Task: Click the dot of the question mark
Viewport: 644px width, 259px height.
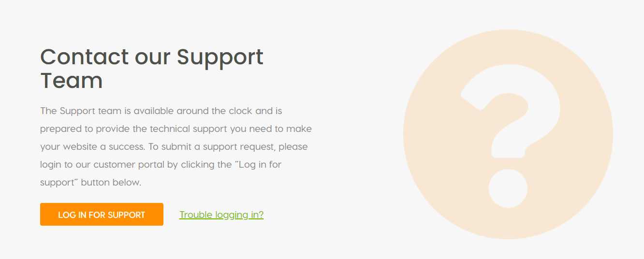Action: point(508,188)
